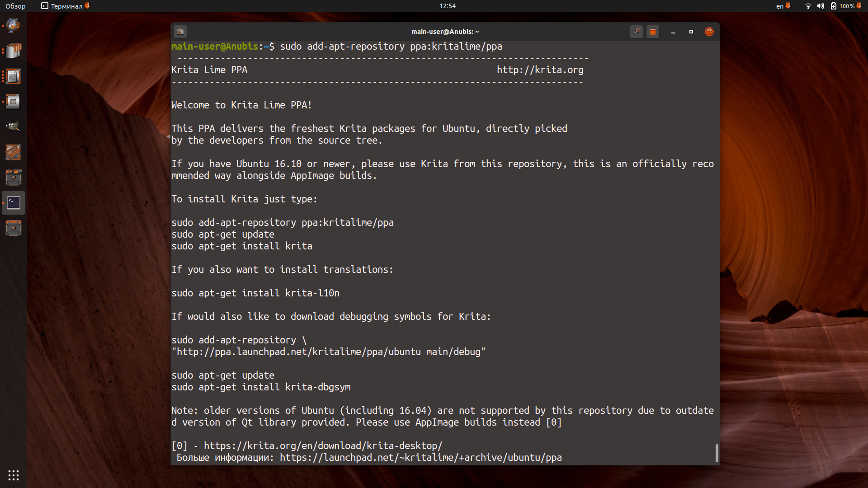Open the file manager icon in the dock

pos(14,51)
